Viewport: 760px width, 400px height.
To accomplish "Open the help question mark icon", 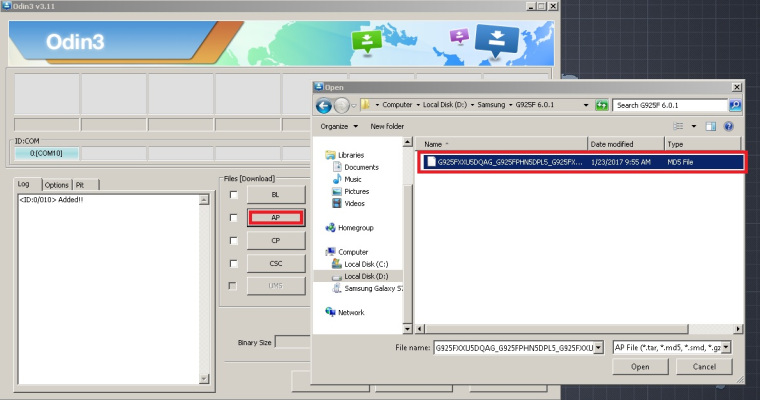I will click(x=728, y=126).
